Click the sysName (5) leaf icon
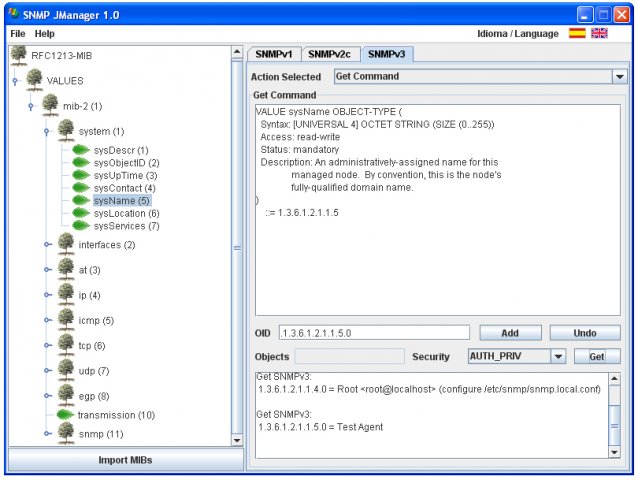 (x=81, y=200)
